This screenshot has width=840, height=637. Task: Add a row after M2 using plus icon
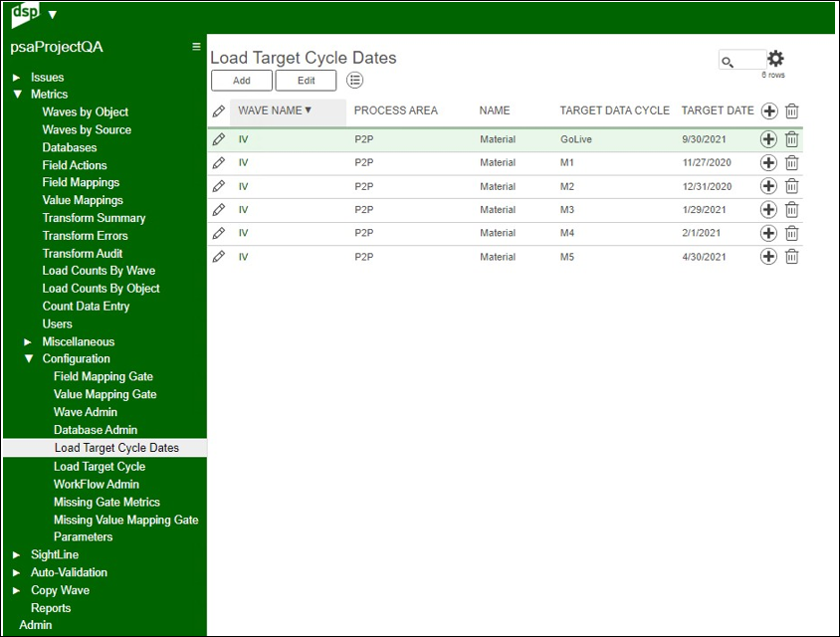768,186
